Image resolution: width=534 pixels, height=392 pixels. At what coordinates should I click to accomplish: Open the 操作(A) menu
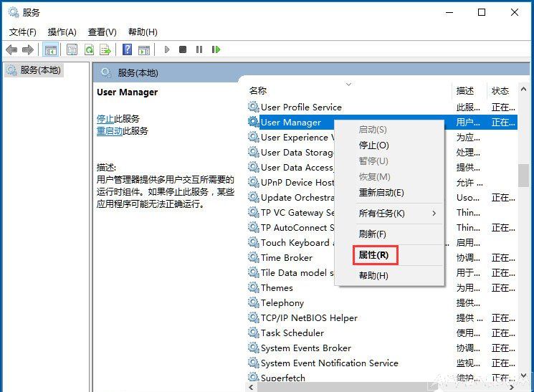[x=62, y=32]
